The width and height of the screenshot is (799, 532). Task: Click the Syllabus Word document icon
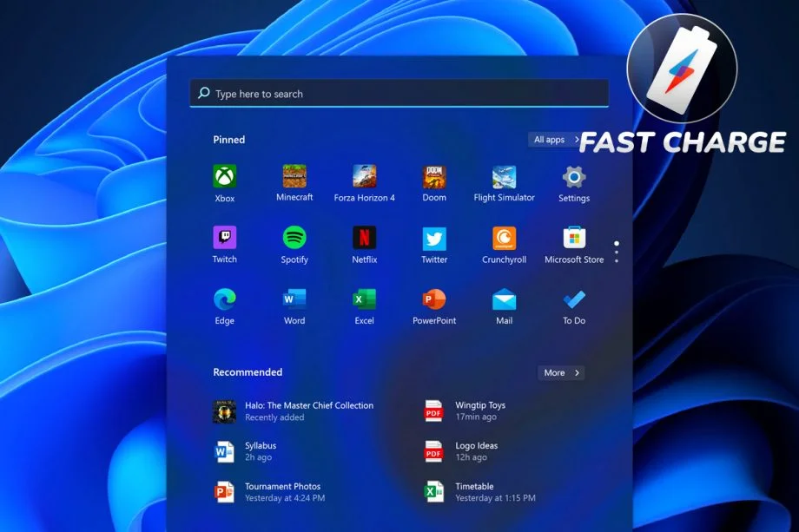224,451
